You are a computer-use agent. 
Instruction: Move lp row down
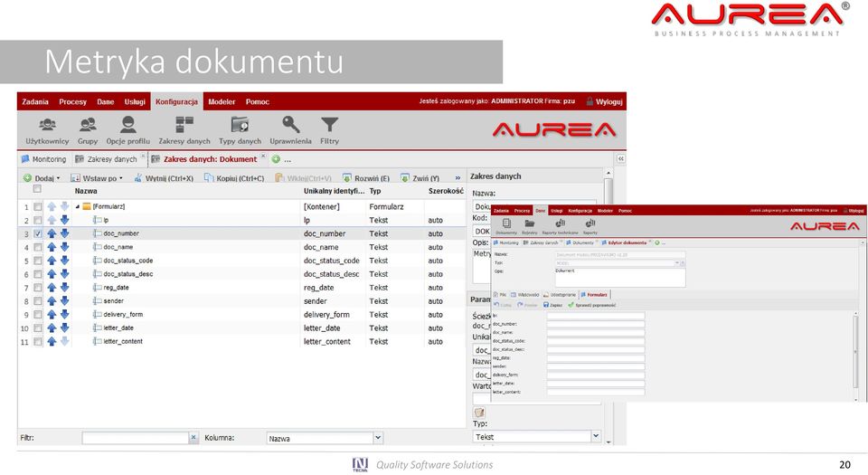[x=64, y=220]
